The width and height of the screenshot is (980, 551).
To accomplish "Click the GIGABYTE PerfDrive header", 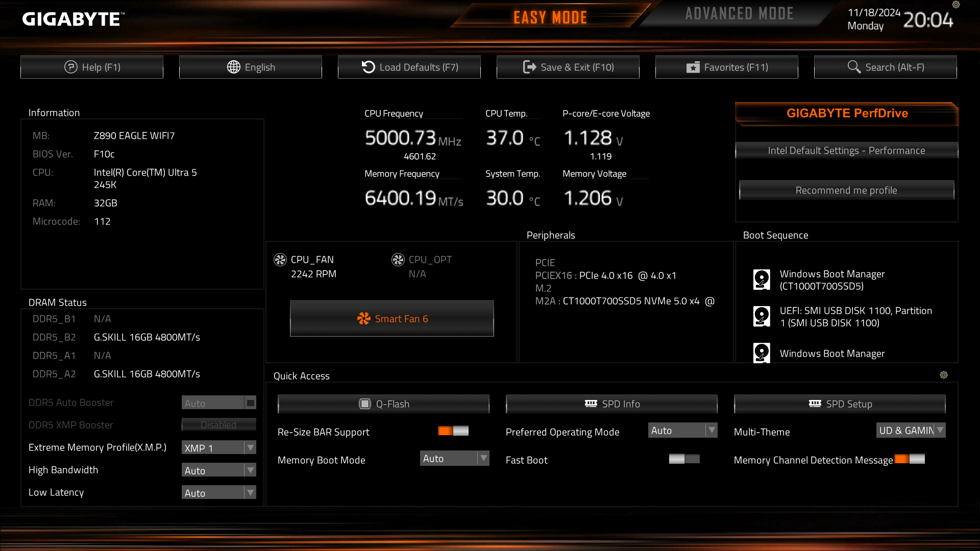I will (847, 113).
